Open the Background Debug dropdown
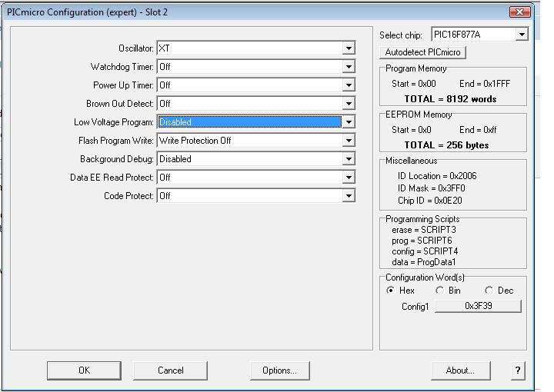The width and height of the screenshot is (554, 392). (x=349, y=159)
